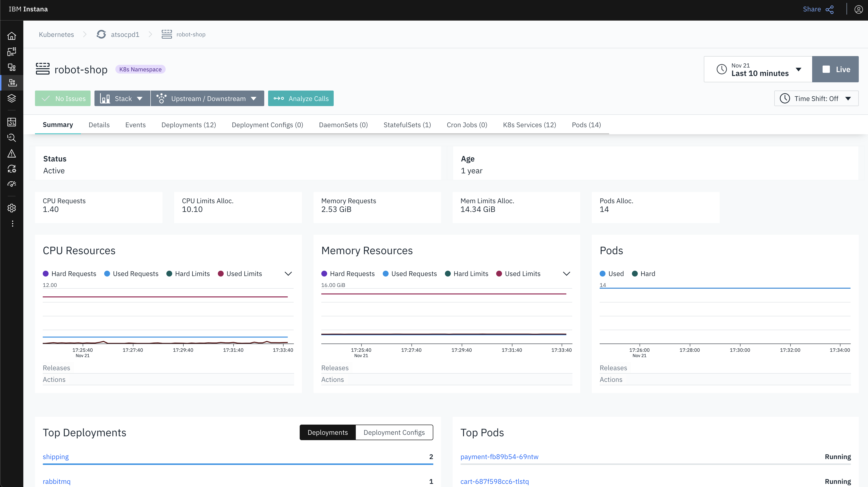Open the Analytics search sidebar icon
868x487 pixels.
(12, 138)
